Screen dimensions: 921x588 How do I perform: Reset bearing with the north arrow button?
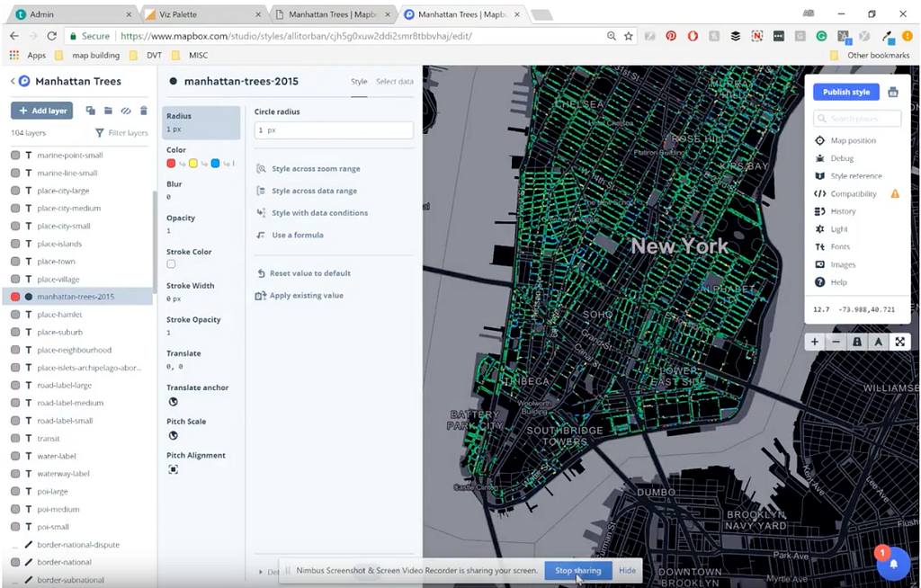click(878, 342)
